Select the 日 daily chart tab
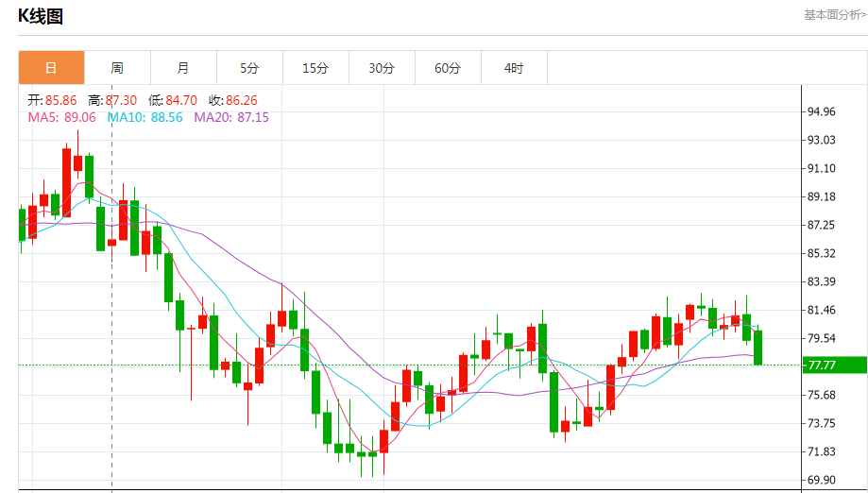This screenshot has height=493, width=868. click(x=51, y=68)
